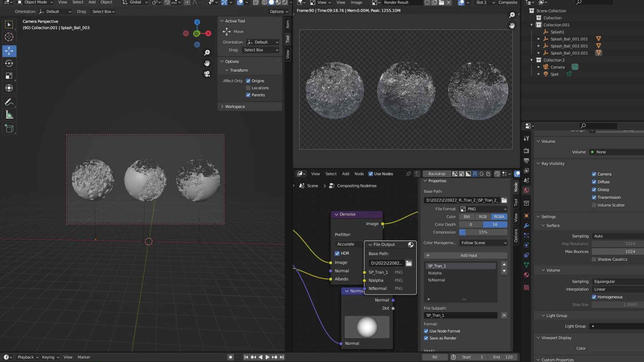Click the Add Cube tool icon
This screenshot has width=644, height=362.
tap(9, 128)
